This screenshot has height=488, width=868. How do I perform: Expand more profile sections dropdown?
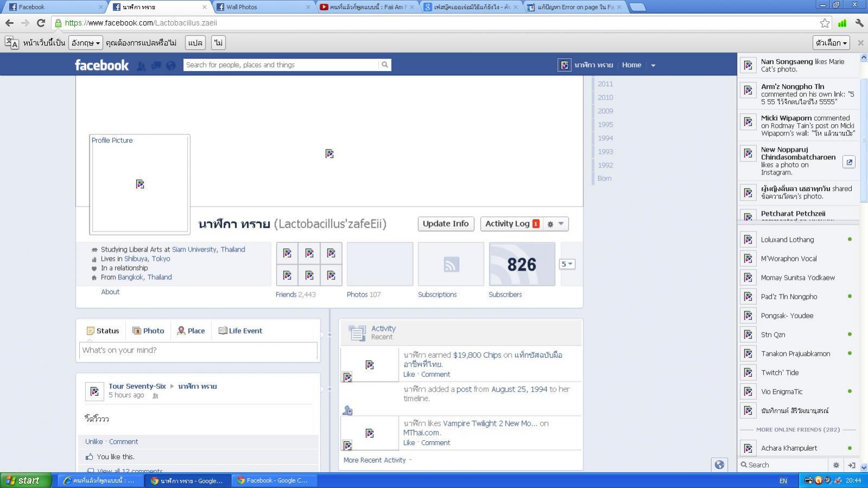point(567,264)
